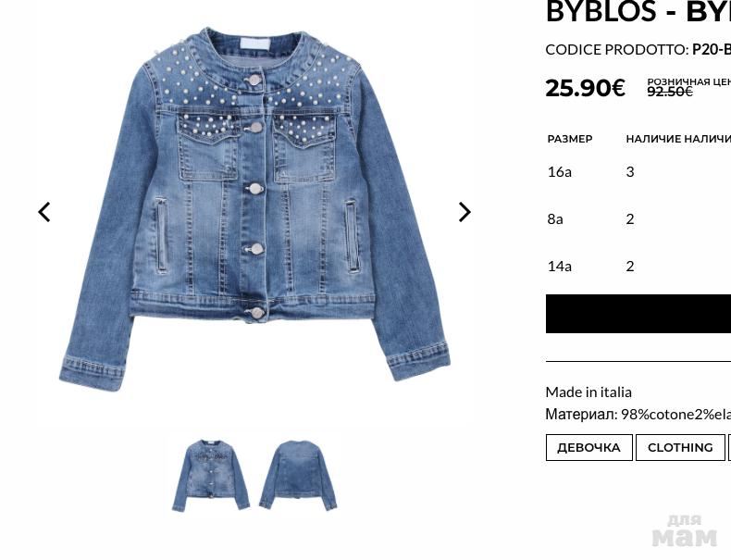The image size is (731, 560).
Task: Click the product code P20 text
Action: [x=712, y=49]
